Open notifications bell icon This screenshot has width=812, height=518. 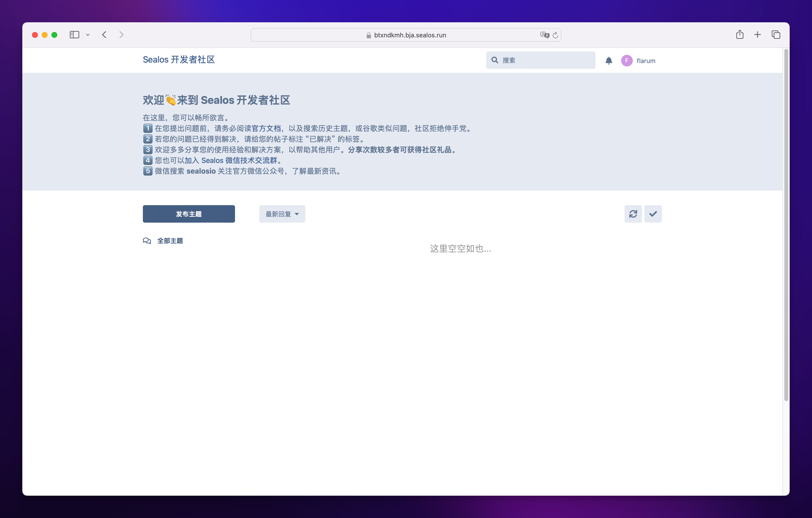[x=609, y=61]
